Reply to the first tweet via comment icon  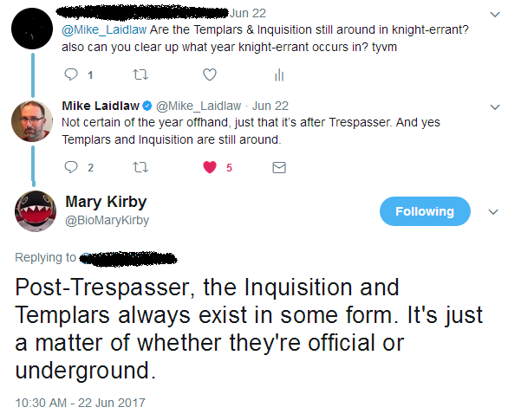71,74
